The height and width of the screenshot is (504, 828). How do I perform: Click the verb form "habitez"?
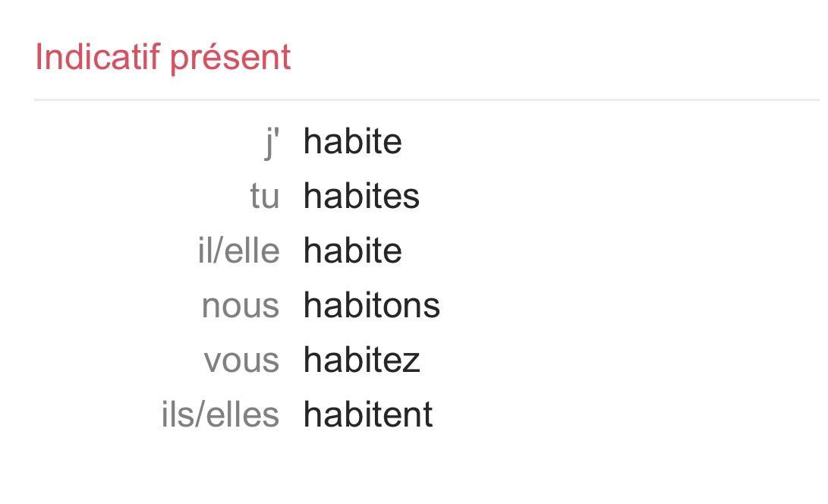[361, 361]
